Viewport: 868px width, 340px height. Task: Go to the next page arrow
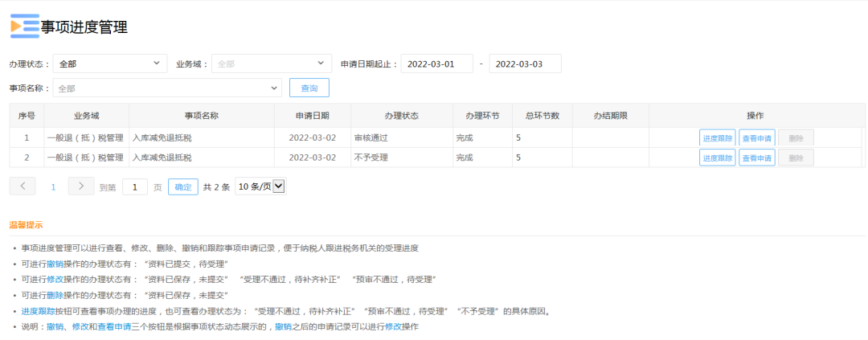pos(81,186)
